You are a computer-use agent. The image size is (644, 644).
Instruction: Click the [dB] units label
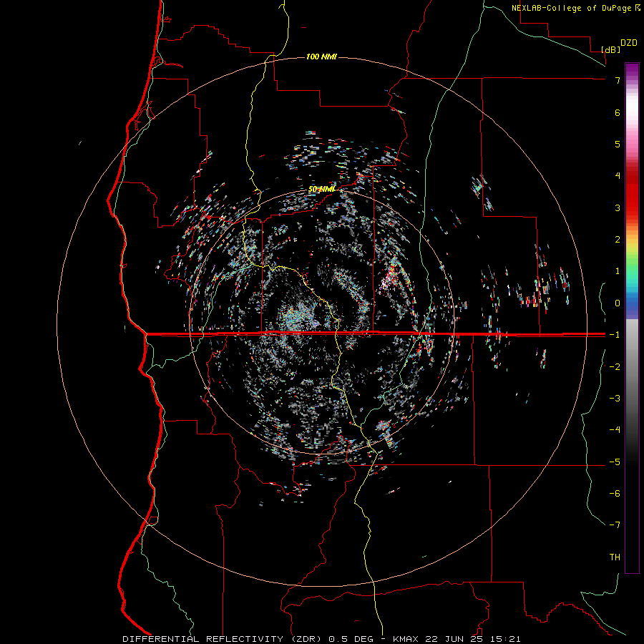coord(610,49)
